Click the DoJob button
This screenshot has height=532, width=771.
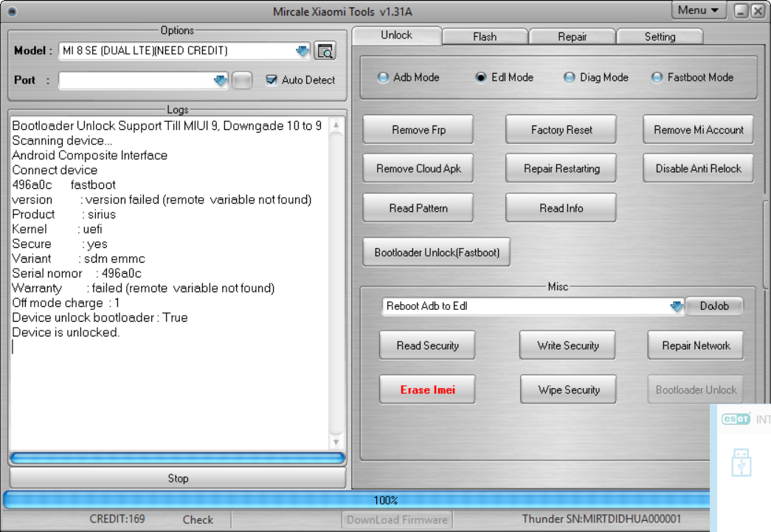pyautogui.click(x=714, y=305)
